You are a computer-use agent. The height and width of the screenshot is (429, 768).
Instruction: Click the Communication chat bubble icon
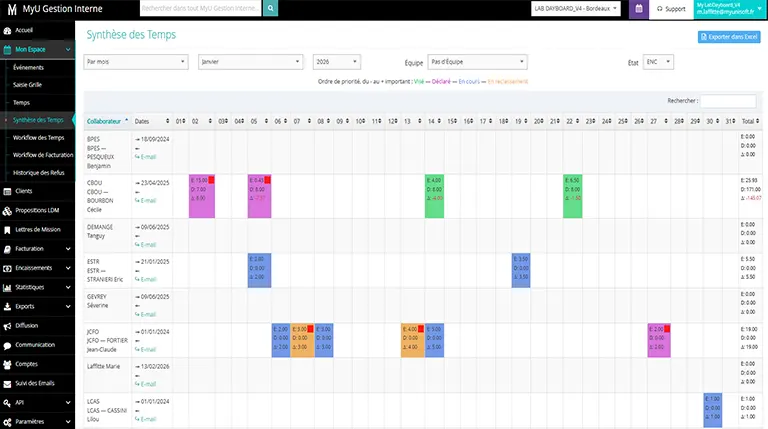(x=7, y=345)
